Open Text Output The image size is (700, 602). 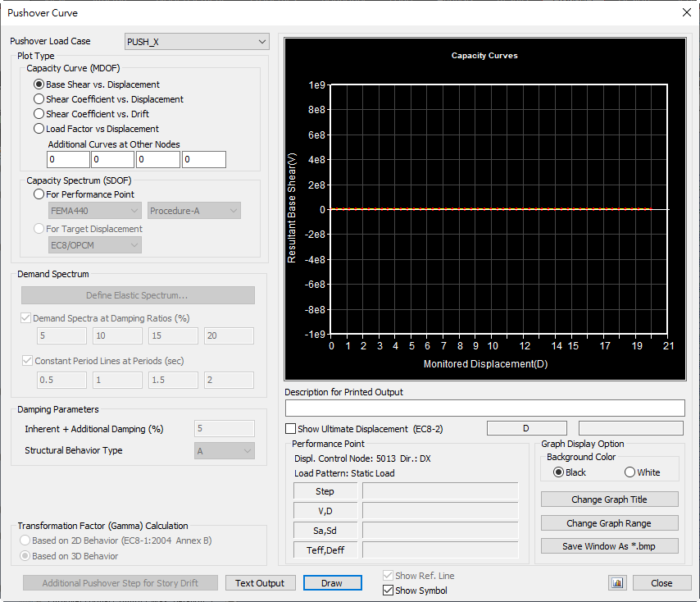coord(260,583)
